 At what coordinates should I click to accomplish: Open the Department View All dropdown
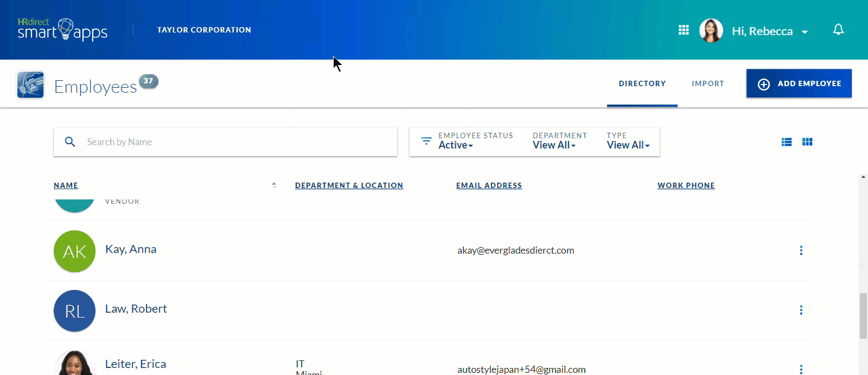(x=554, y=145)
